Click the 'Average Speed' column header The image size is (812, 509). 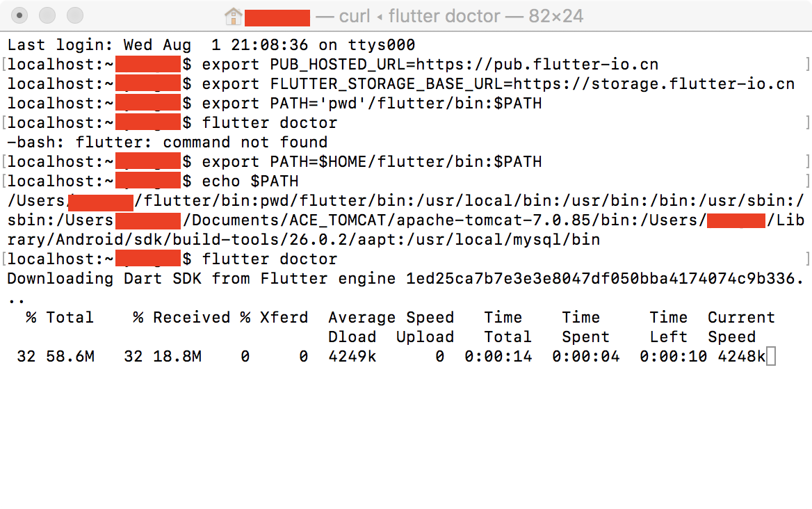click(x=391, y=317)
